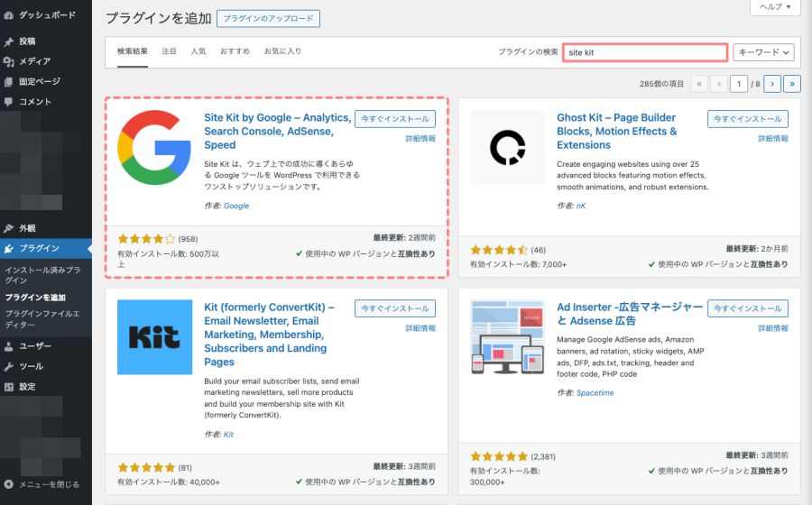Open 詳細情報 for Kit (ConvertKit)
The image size is (812, 505).
[420, 328]
